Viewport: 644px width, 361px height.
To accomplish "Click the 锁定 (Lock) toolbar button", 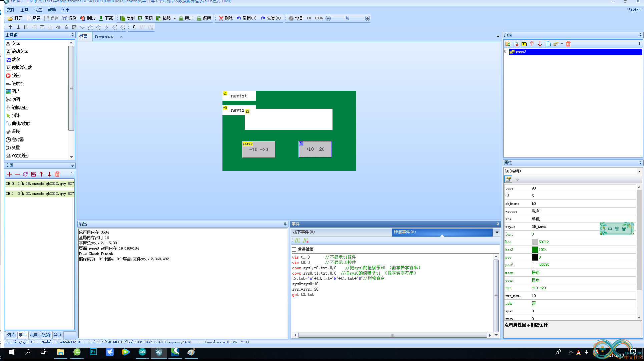I will [186, 18].
